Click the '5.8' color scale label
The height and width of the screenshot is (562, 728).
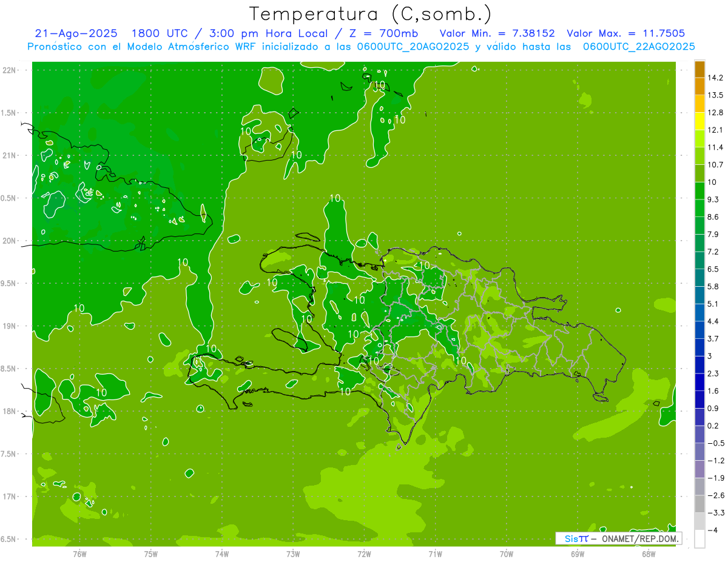coord(713,287)
